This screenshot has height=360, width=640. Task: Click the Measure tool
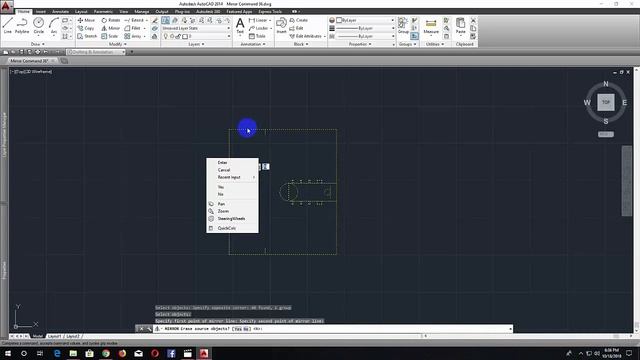pos(431,26)
